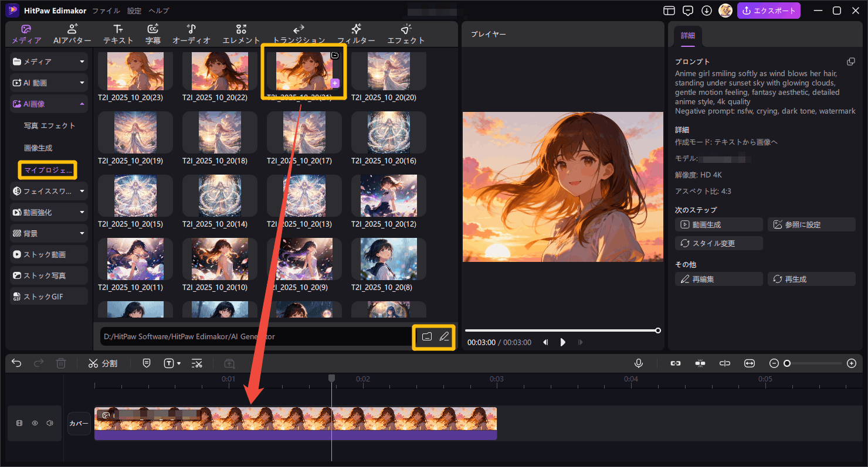868x467 pixels.
Task: Click the timeline zoom slider handle
Action: [x=787, y=363]
